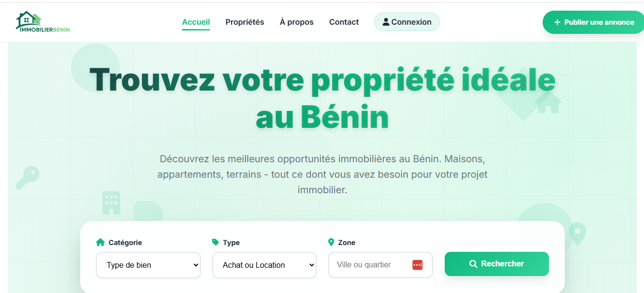
Task: Go to the Accueil menu item
Action: [196, 22]
